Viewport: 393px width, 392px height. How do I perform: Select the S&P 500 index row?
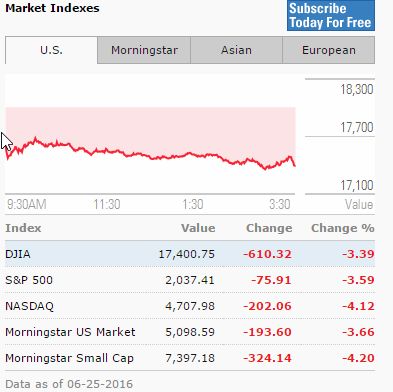coord(190,280)
